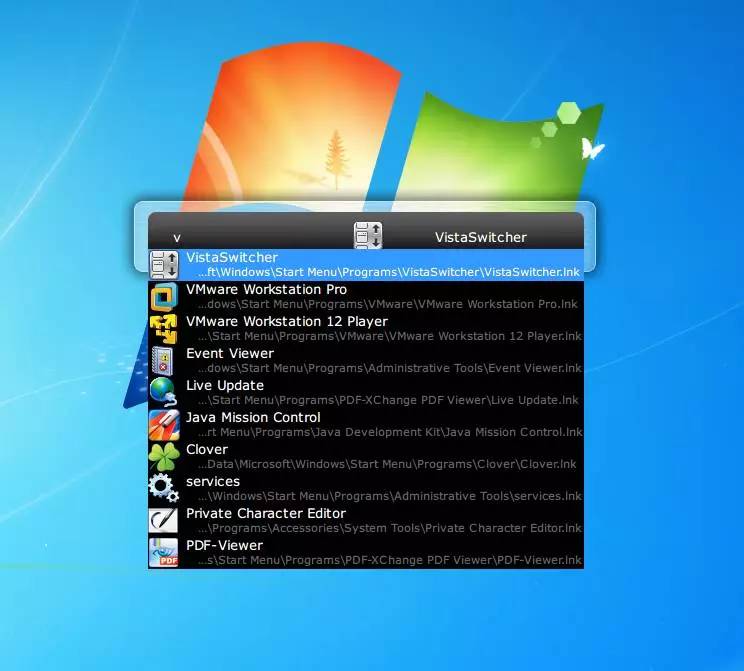Click the Private Character Editor icon
The height and width of the screenshot is (671, 744).
[x=164, y=521]
